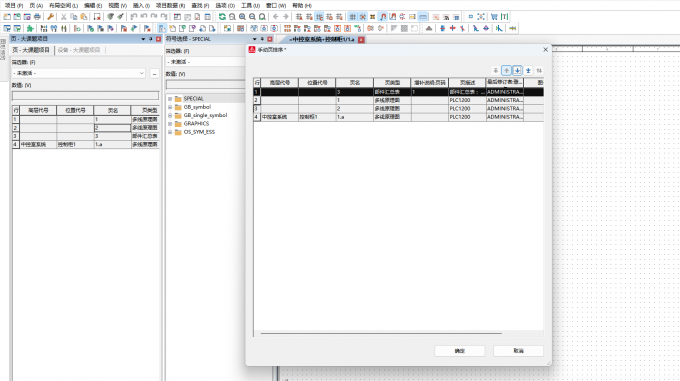The width and height of the screenshot is (680, 381).
Task: Open settings via the wrench toolbar icon
Action: pyautogui.click(x=50, y=17)
